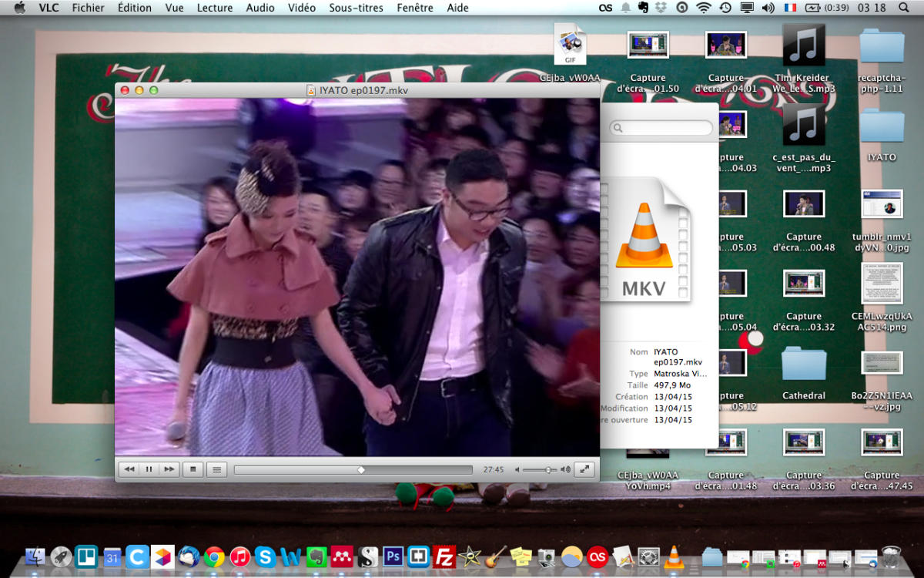Click the search field in the info window

pyautogui.click(x=662, y=128)
